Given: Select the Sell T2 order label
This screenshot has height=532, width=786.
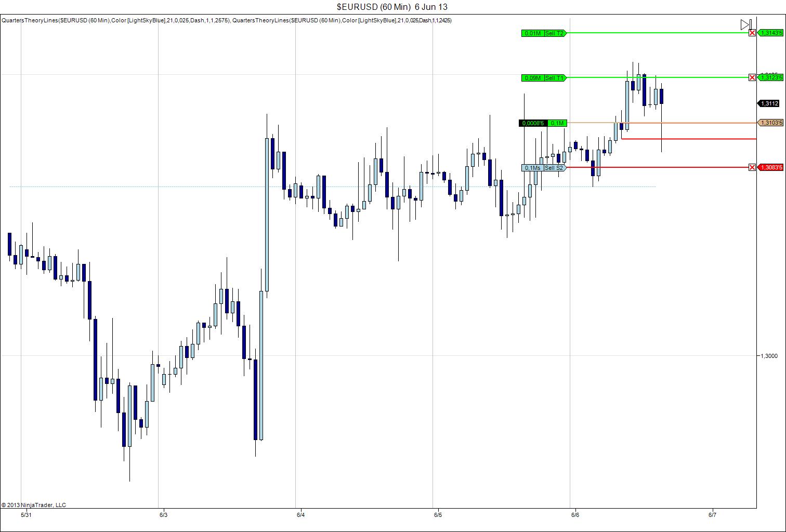Looking at the screenshot, I should pyautogui.click(x=555, y=33).
